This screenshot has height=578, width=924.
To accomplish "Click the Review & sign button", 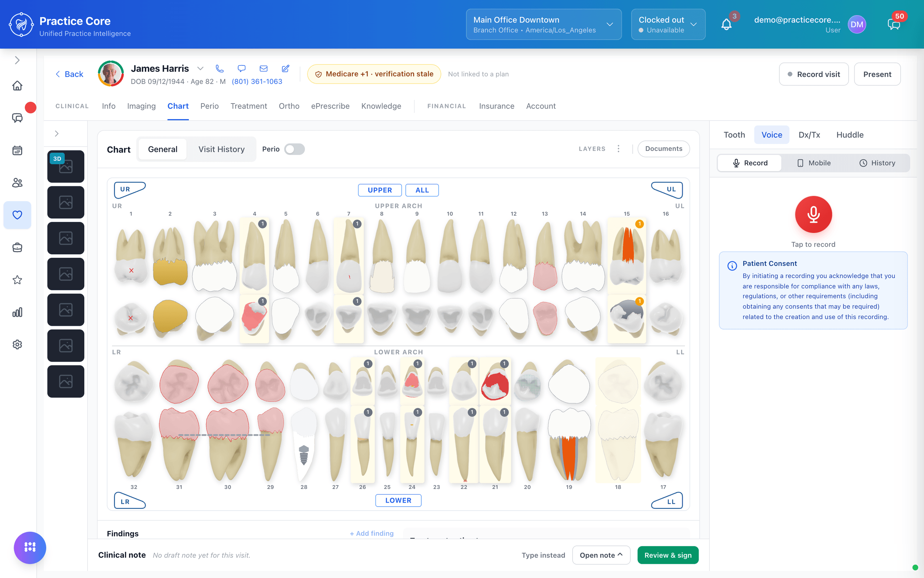I will point(668,555).
